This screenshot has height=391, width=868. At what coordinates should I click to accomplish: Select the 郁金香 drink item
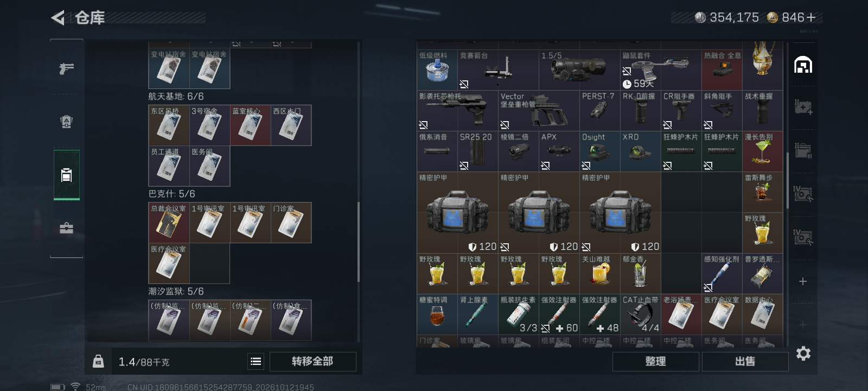(x=640, y=273)
